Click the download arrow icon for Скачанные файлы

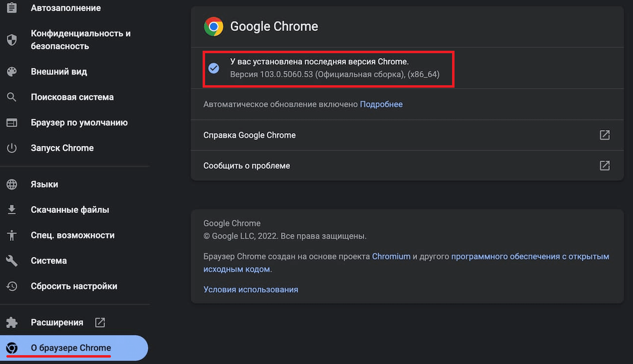pos(12,209)
